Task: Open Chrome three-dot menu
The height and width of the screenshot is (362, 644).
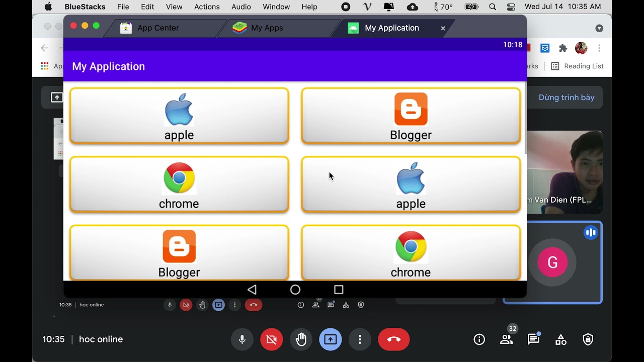Action: (x=599, y=48)
